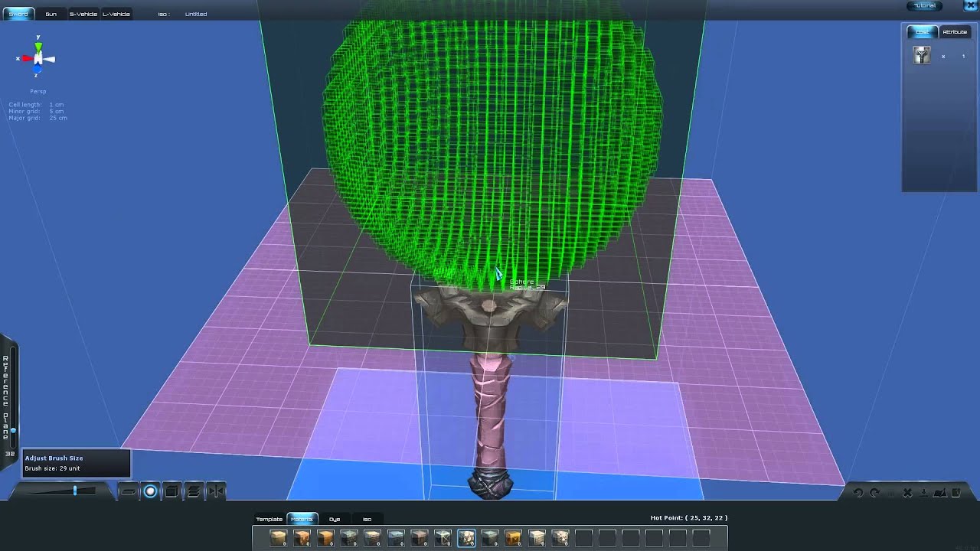Click the Untitled iso name field
The width and height of the screenshot is (980, 551).
pos(196,14)
